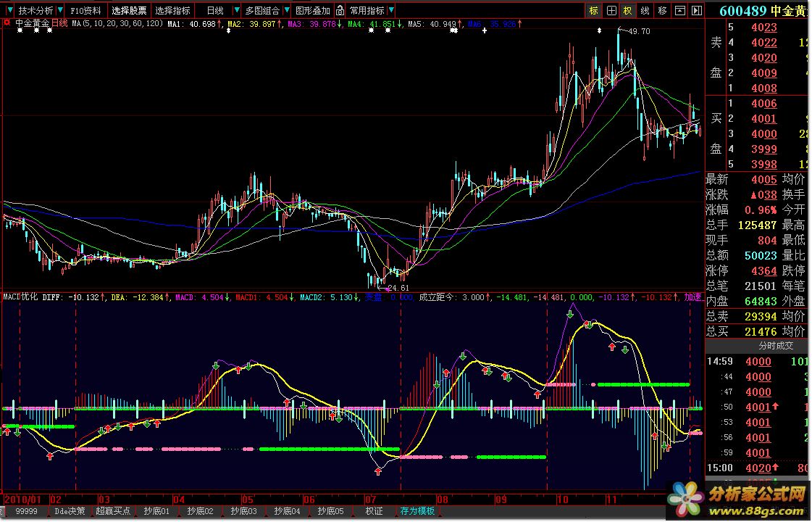Select 日线 period option
This screenshot has height=522, width=812.
coord(215,10)
